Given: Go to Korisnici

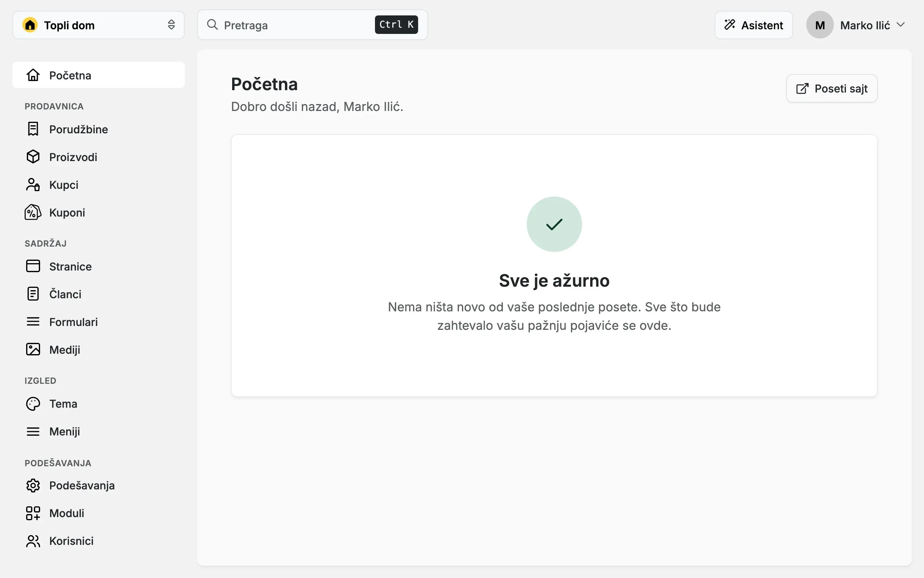Looking at the screenshot, I should pyautogui.click(x=99, y=541).
